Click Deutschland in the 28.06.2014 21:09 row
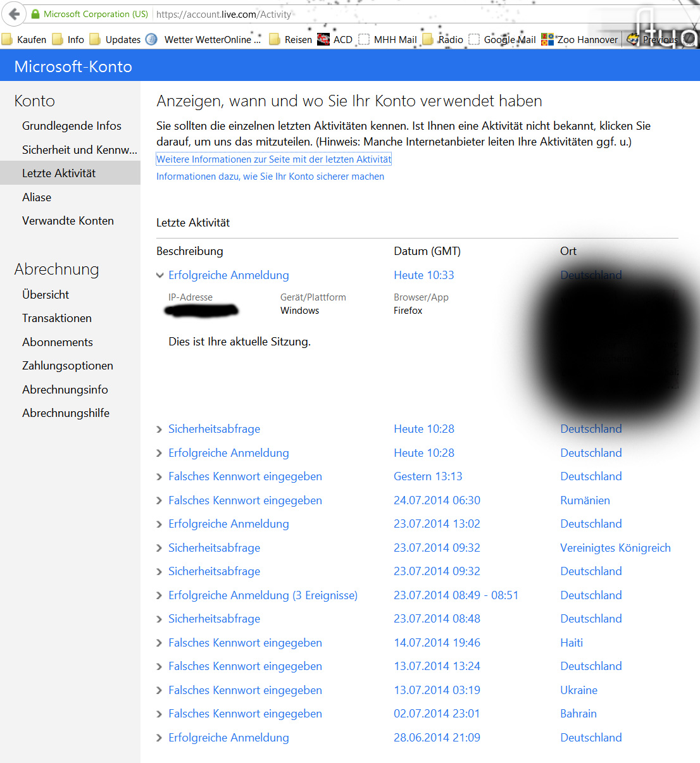700x763 pixels. [591, 738]
